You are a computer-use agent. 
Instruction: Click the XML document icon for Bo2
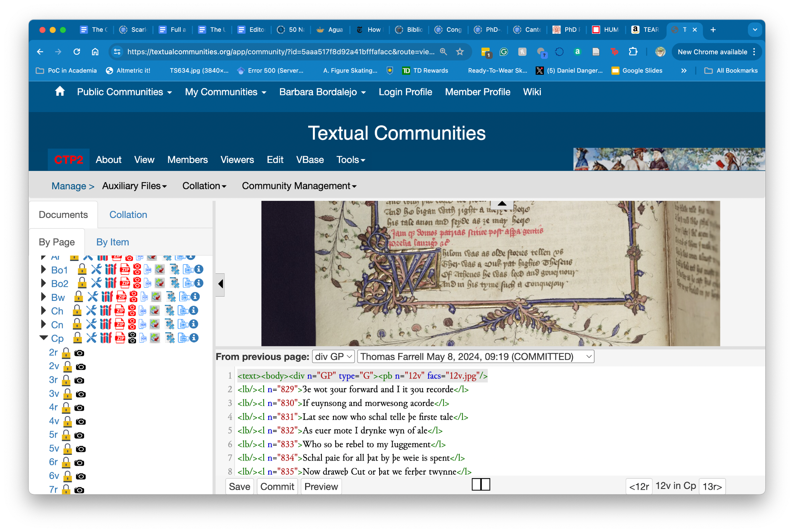coord(188,283)
